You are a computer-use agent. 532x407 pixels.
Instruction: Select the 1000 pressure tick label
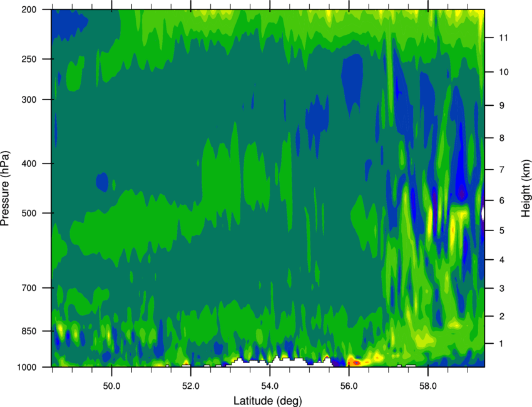click(x=26, y=368)
